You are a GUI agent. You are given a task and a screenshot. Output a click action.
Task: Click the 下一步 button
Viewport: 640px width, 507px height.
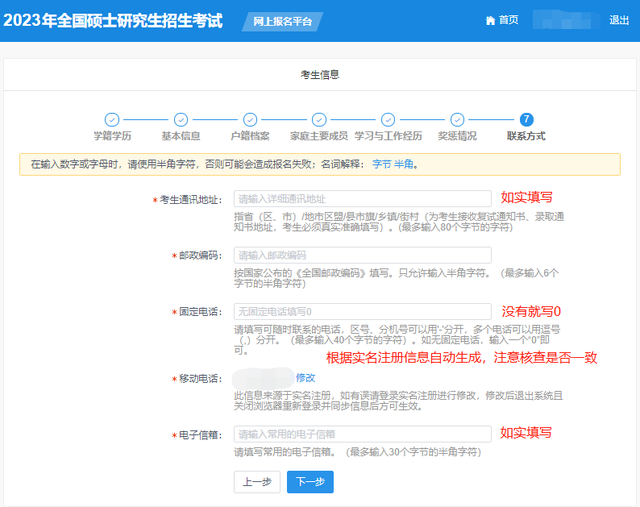click(310, 482)
